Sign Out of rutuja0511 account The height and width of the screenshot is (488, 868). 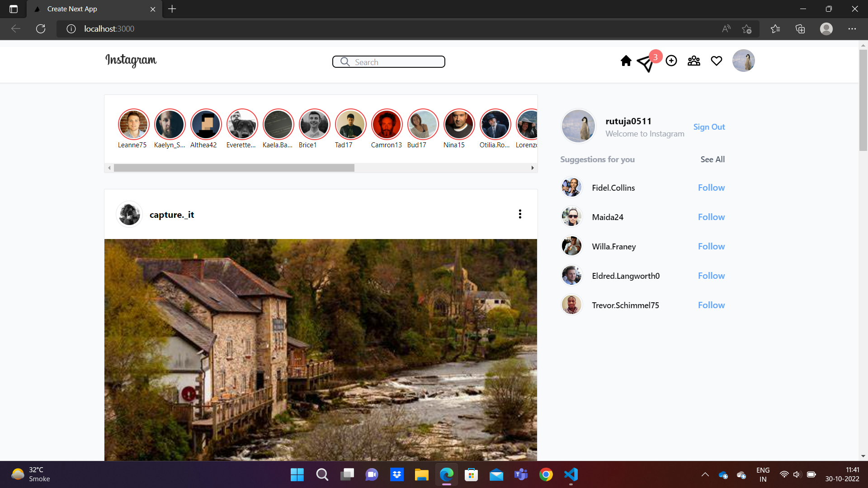click(709, 127)
